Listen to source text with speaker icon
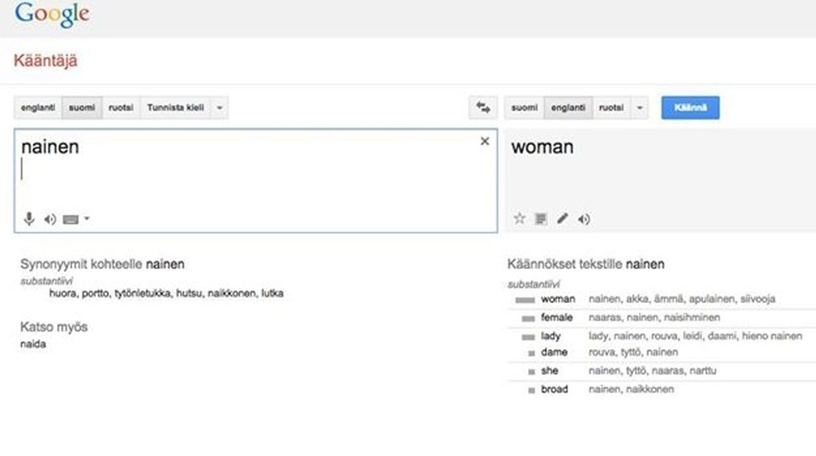The width and height of the screenshot is (816, 456). pyautogui.click(x=50, y=219)
